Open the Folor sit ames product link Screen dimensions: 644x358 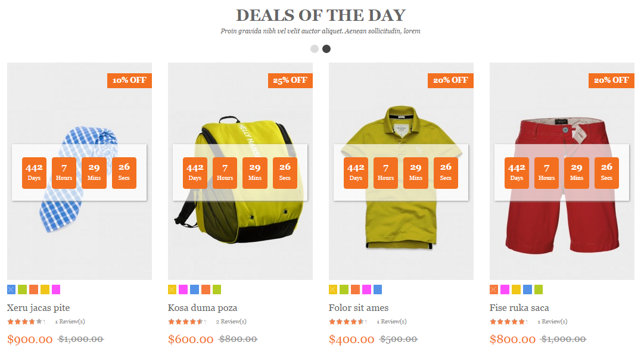pos(358,308)
